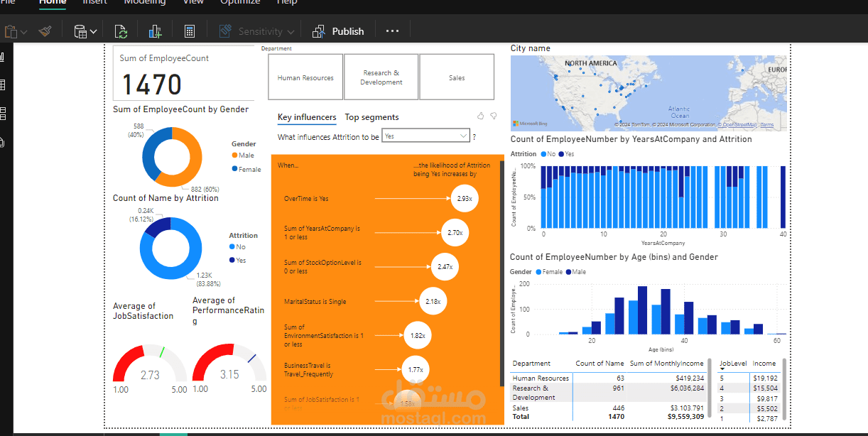
Task: Click the Male orange legend swatch
Action: click(235, 156)
